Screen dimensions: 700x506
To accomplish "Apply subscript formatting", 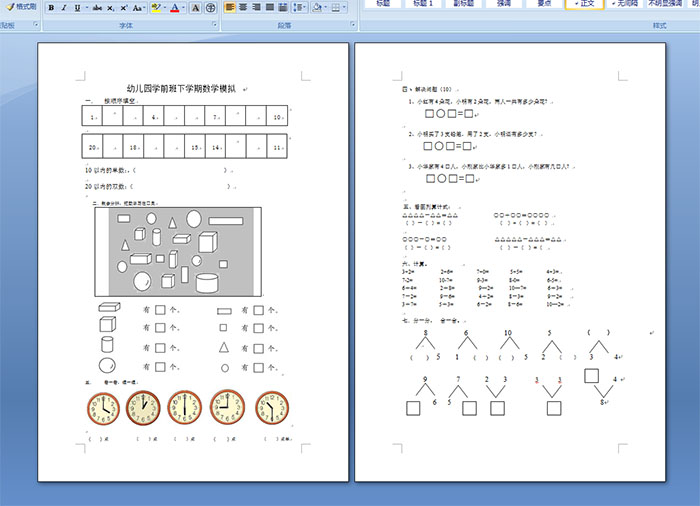I will coord(111,8).
